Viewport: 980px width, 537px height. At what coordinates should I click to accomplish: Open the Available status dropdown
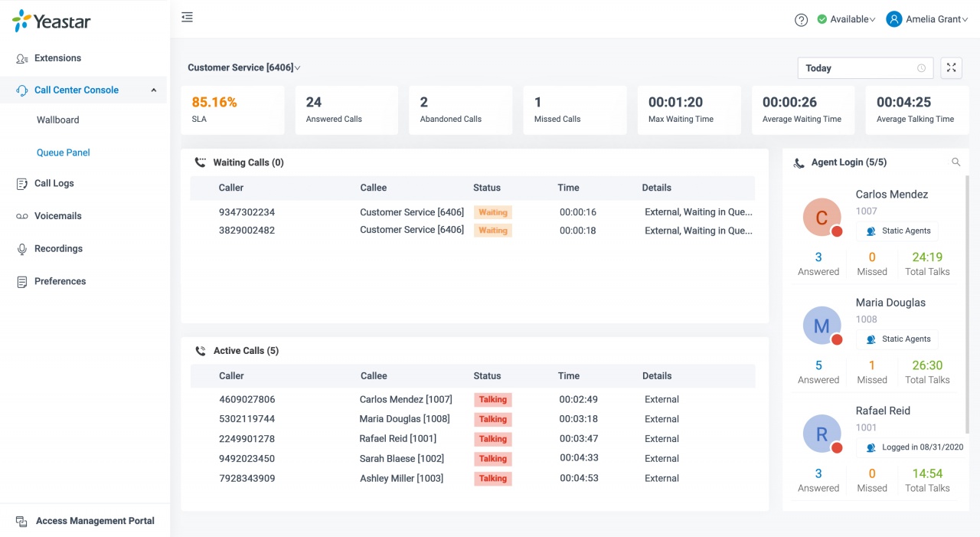click(x=846, y=20)
